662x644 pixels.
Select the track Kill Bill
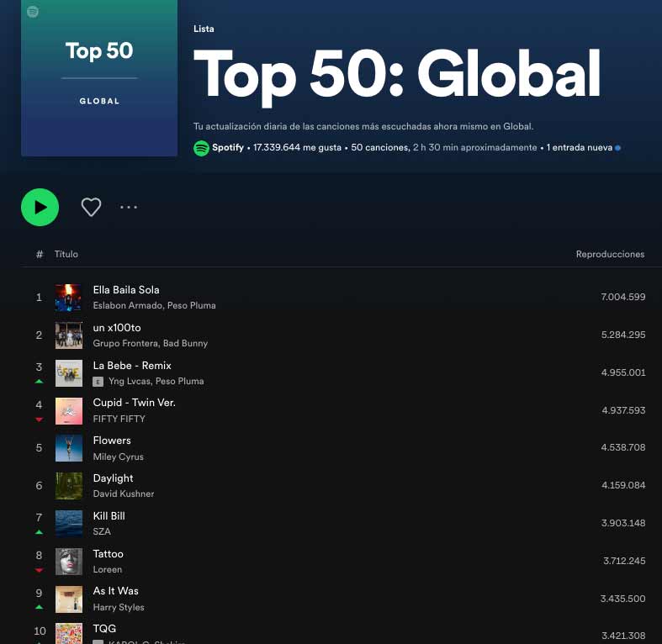coord(109,515)
